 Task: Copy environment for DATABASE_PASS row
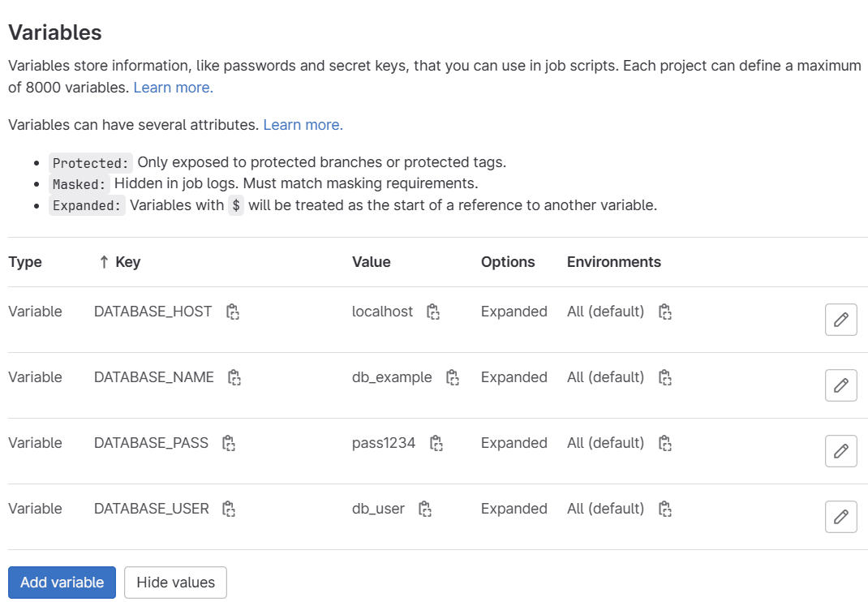665,443
